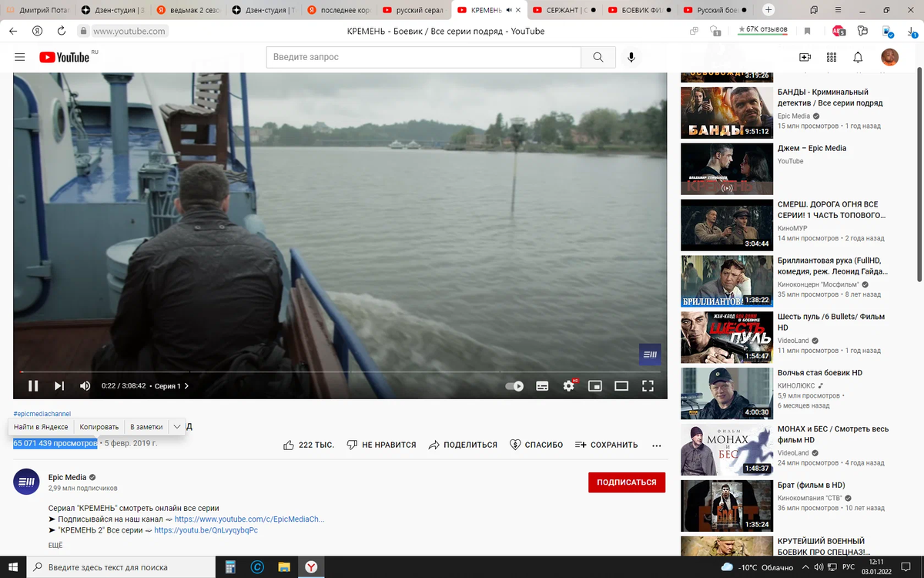Toggle theater mode in player
The width and height of the screenshot is (924, 578).
621,386
